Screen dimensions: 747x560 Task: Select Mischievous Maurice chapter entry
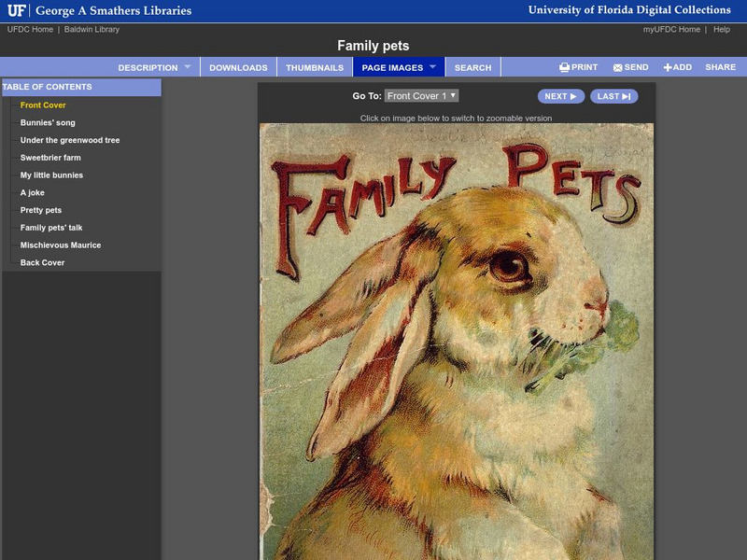61,245
